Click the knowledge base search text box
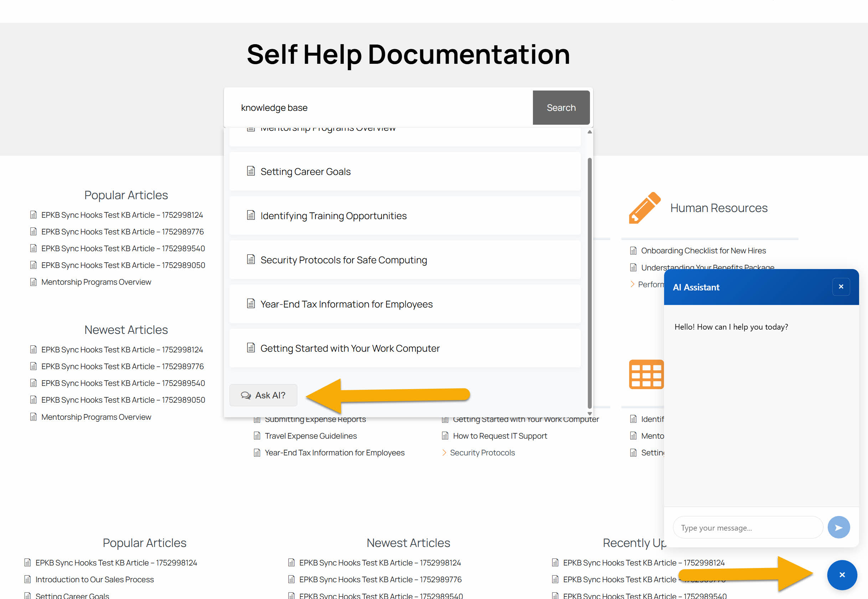 coord(379,108)
